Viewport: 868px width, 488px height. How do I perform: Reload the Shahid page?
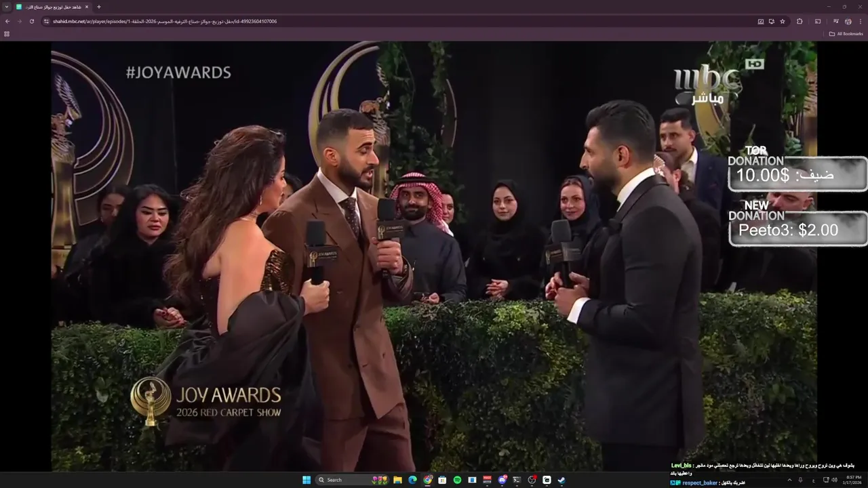point(31,21)
